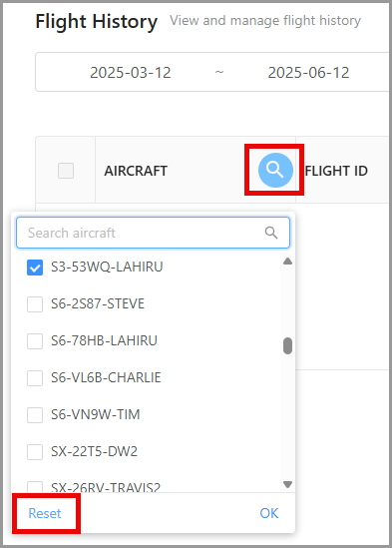Click the AIRCRAFT column header

pos(136,171)
